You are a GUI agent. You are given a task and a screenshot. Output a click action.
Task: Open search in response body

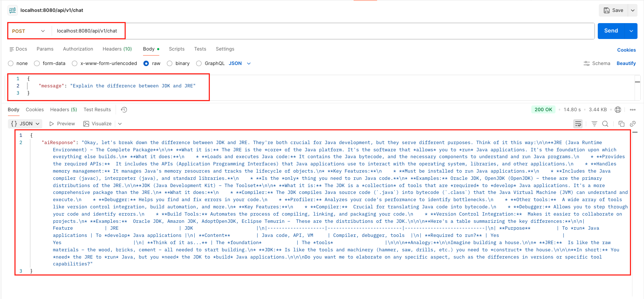pyautogui.click(x=605, y=124)
